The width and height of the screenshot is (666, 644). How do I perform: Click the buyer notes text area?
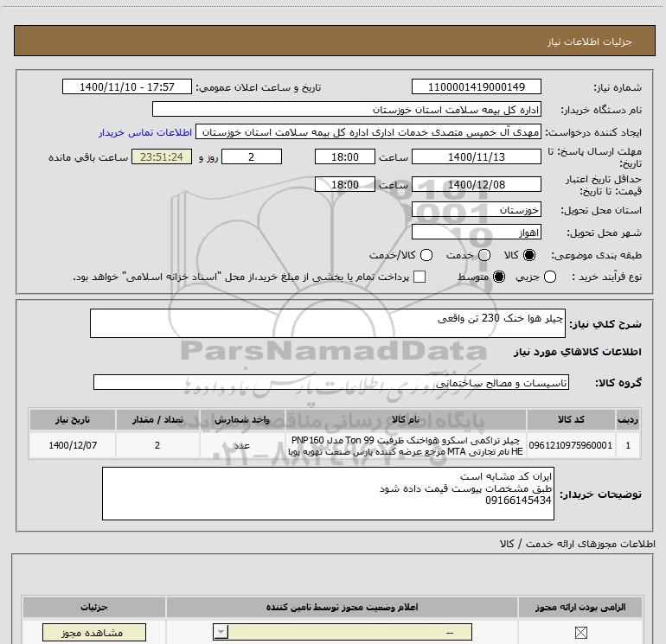point(328,494)
